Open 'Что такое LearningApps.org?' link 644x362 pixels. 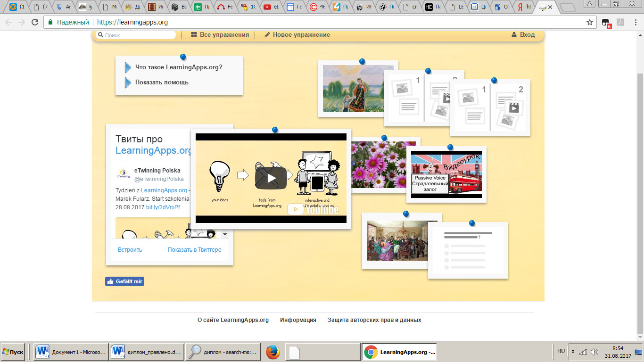click(x=179, y=67)
